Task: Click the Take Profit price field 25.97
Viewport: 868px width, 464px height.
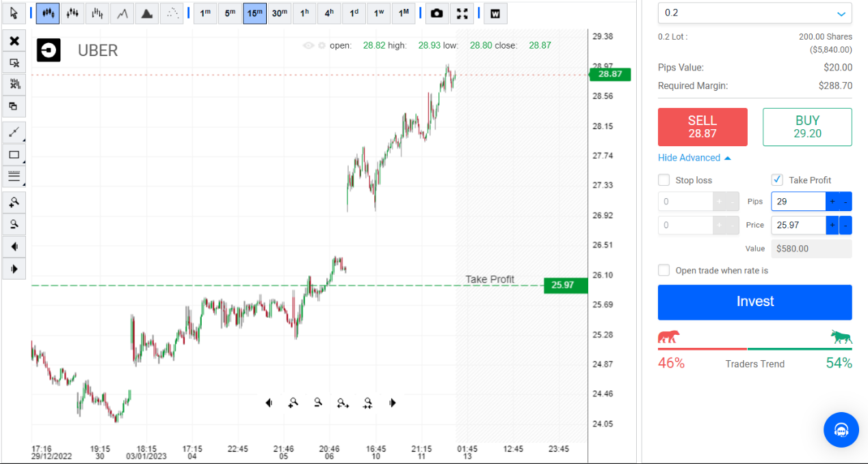Action: [x=798, y=225]
